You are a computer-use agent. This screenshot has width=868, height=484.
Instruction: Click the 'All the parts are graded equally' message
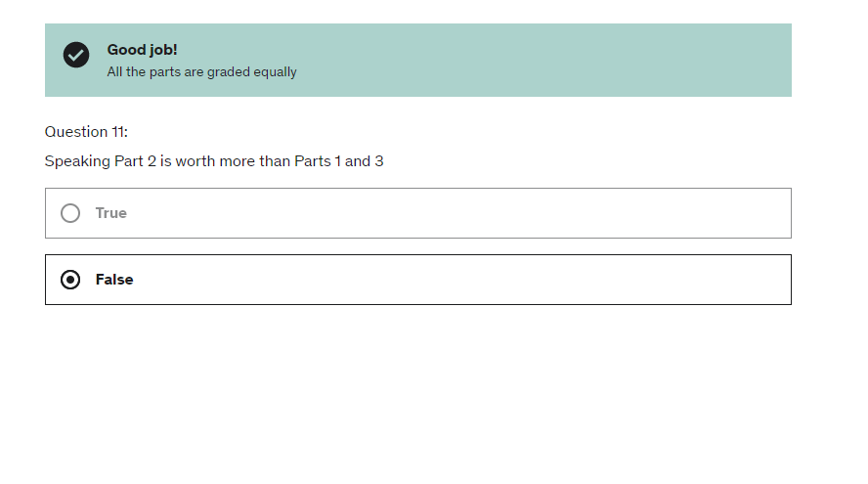pos(201,71)
